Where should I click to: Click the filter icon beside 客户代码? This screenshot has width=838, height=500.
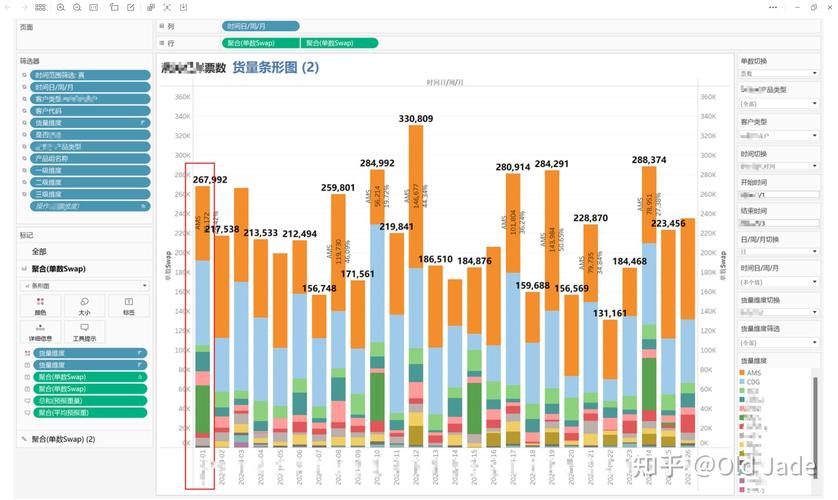[24, 111]
